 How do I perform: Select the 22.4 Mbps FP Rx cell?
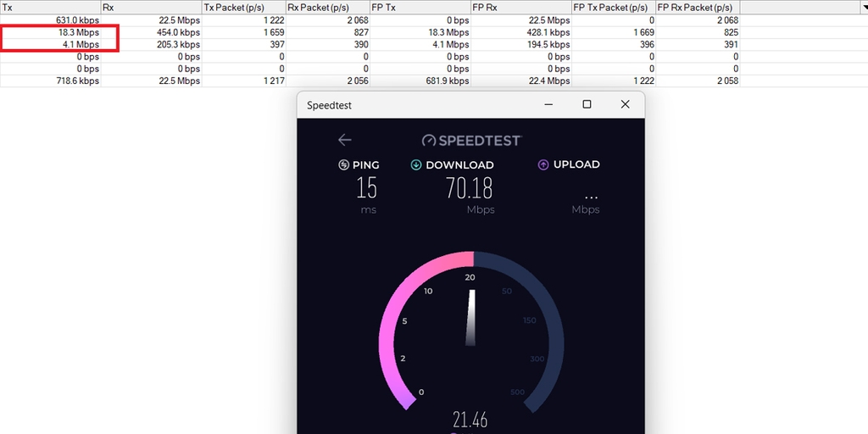point(521,81)
